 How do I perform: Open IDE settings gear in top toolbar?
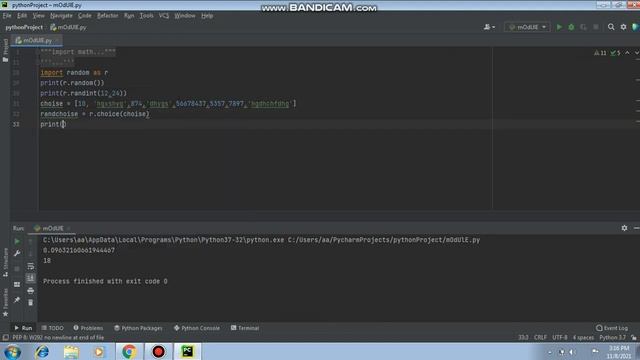[x=623, y=27]
